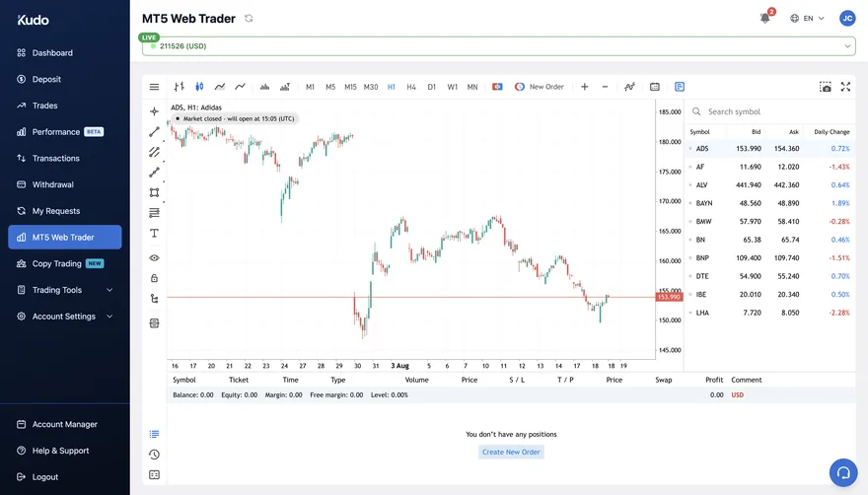Zoom in the chart with plus icon
868x495 pixels.
click(585, 87)
